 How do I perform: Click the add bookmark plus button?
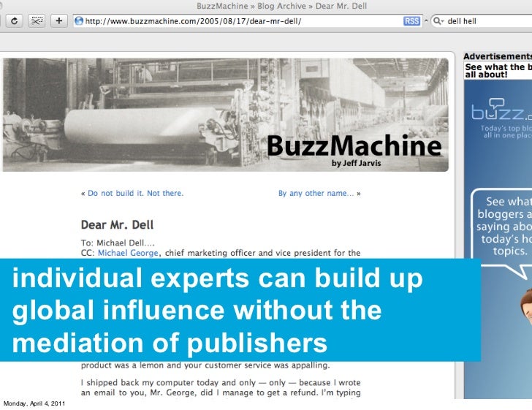[59, 21]
